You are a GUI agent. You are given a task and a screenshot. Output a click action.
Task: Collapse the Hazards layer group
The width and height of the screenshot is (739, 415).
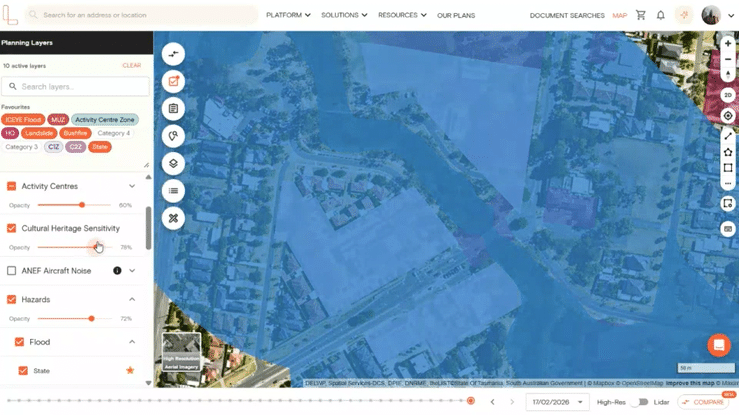pos(132,299)
